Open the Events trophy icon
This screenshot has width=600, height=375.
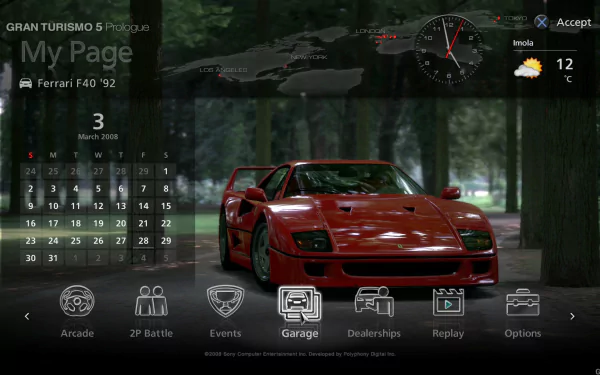(x=225, y=301)
